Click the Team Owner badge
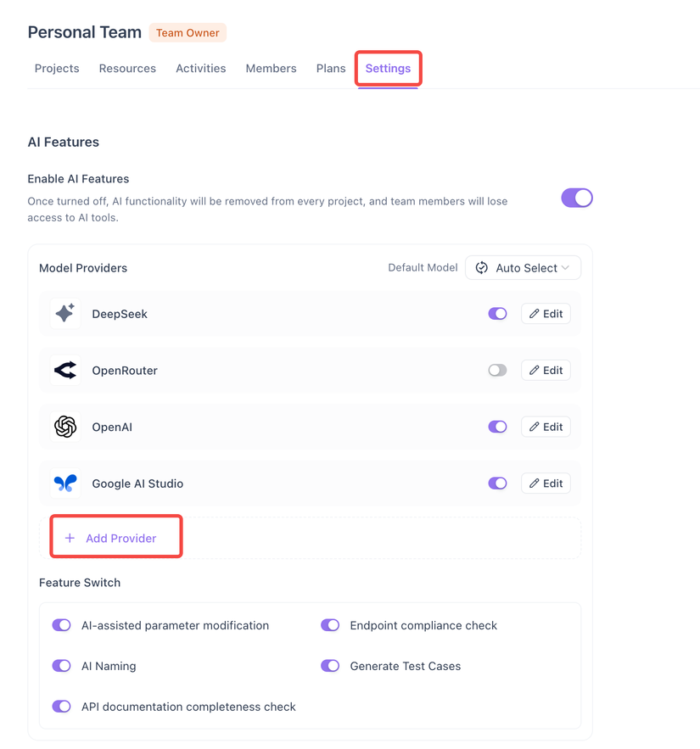Screen dimensions: 700x749 point(188,33)
